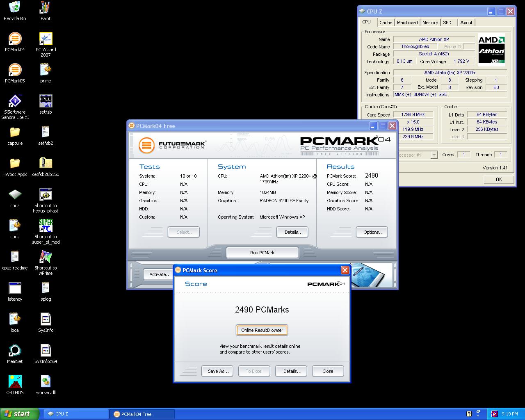Select the CPU tab in CPU-Z

tap(367, 22)
